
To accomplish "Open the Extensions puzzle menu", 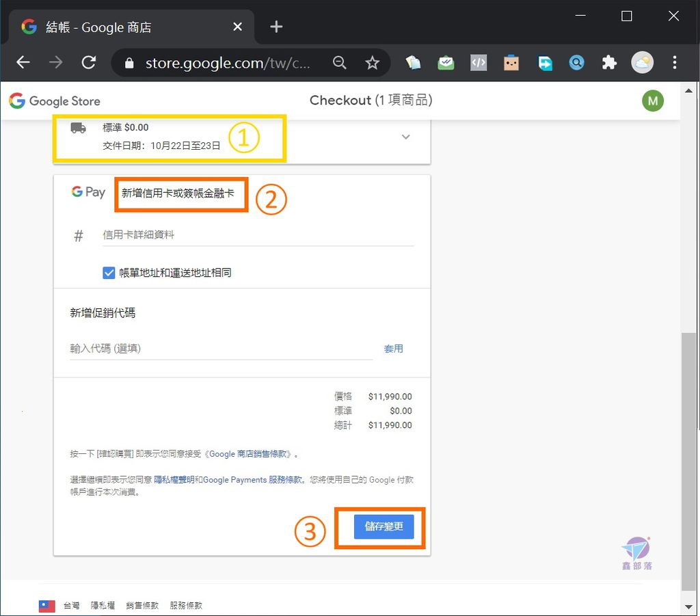I will coord(609,63).
